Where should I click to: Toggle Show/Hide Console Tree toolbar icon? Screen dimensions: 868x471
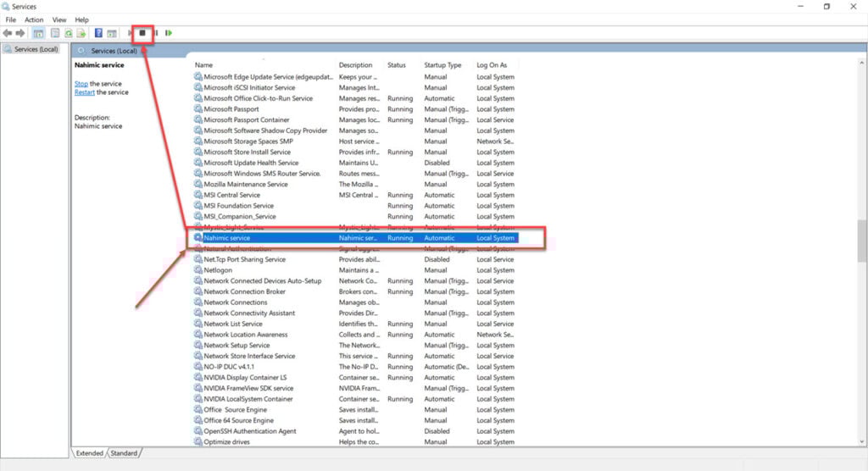click(x=38, y=33)
